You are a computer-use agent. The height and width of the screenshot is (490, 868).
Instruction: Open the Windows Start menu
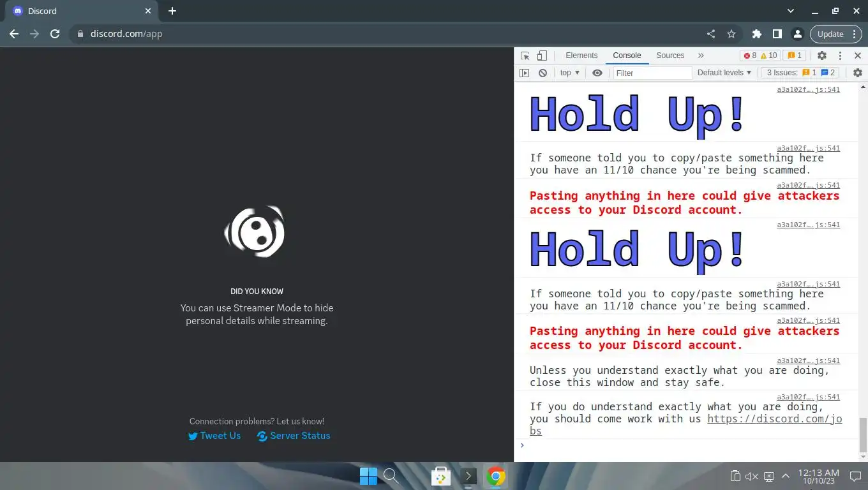pyautogui.click(x=368, y=476)
